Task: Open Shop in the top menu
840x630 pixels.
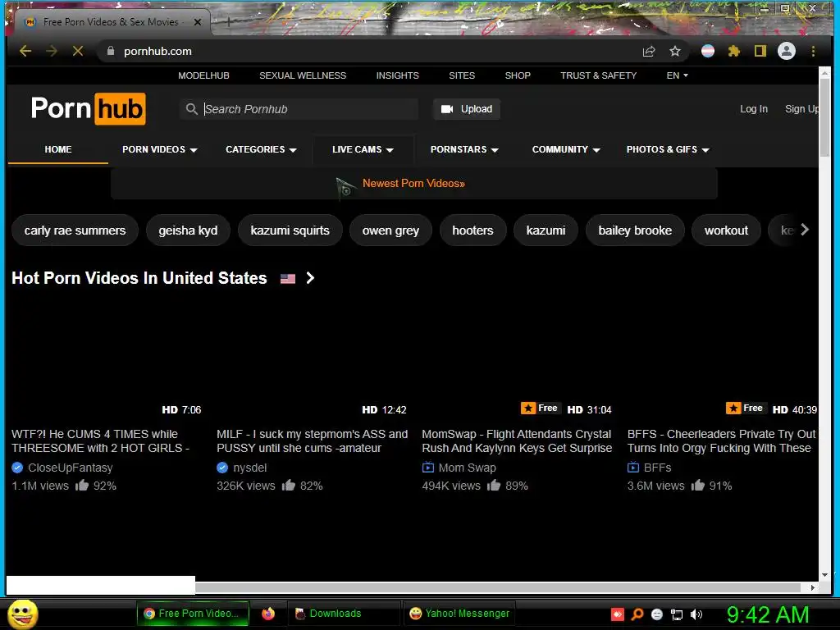Action: (x=518, y=75)
